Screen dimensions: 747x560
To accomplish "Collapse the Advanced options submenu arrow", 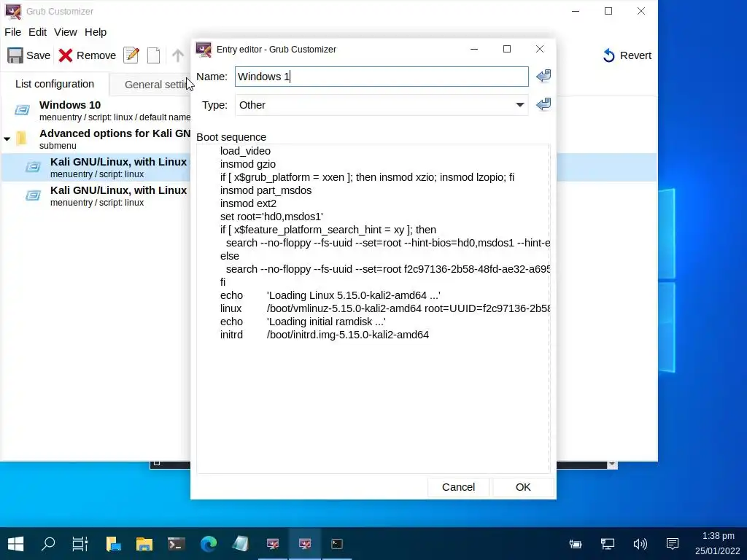I will click(x=7, y=139).
